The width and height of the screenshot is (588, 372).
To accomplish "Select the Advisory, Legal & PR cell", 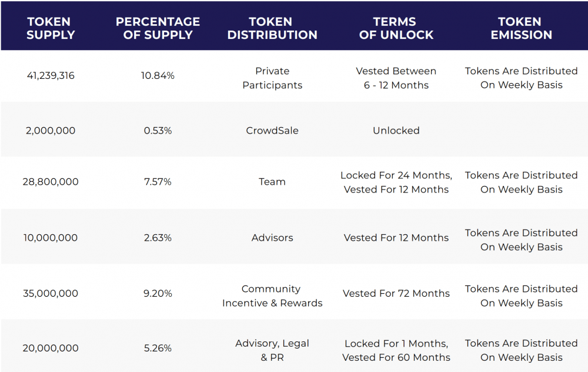I will pos(272,350).
